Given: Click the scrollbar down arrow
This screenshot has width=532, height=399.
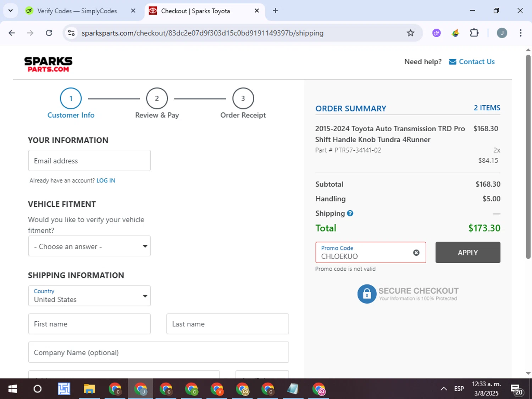Looking at the screenshot, I should click(x=528, y=373).
